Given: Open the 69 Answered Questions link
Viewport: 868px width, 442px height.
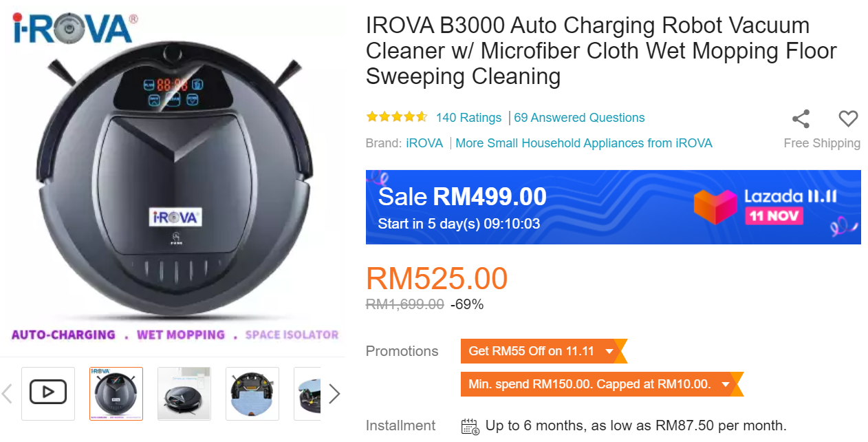Looking at the screenshot, I should tap(579, 118).
